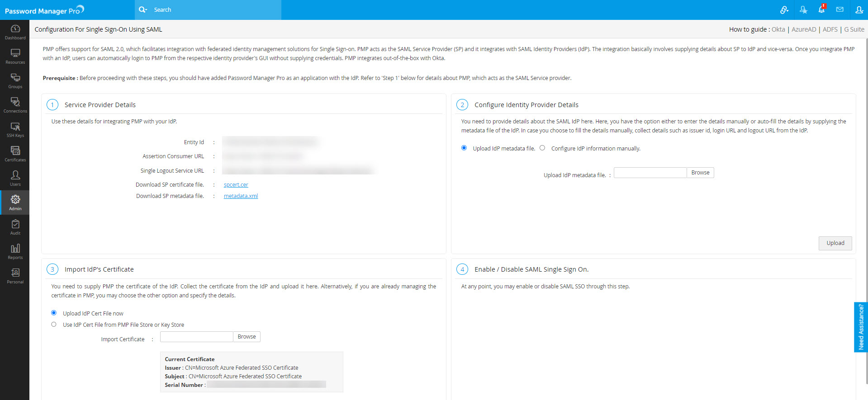
Task: Open the user account menu icon
Action: pyautogui.click(x=859, y=9)
